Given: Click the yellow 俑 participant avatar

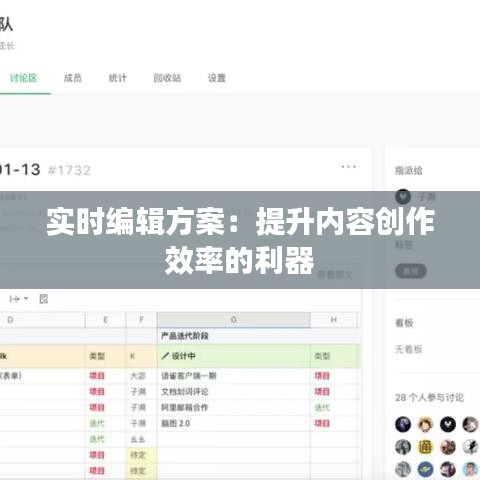Looking at the screenshot, I should [x=425, y=447].
